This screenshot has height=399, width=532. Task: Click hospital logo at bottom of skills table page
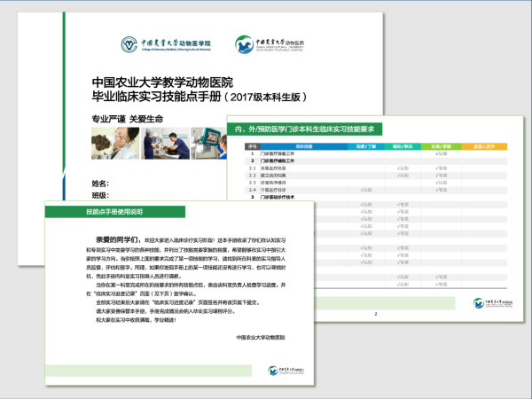(x=493, y=303)
